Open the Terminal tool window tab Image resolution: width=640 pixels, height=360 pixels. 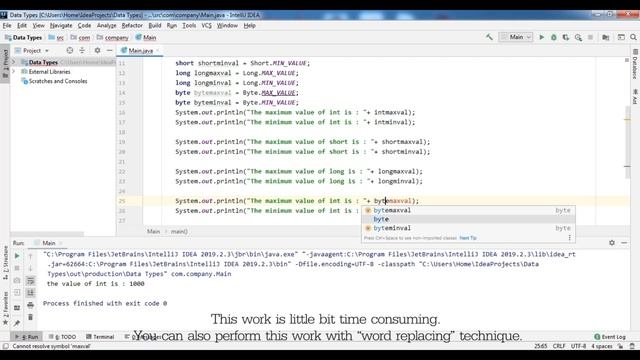point(100,337)
